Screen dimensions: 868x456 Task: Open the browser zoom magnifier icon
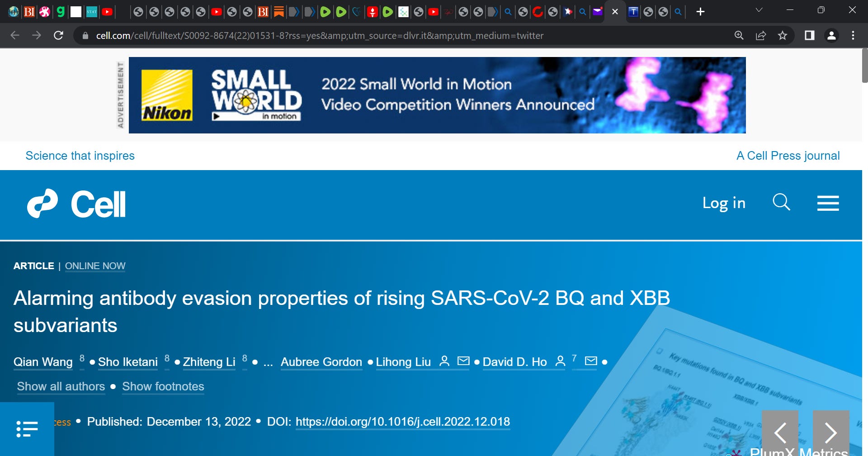(x=739, y=35)
